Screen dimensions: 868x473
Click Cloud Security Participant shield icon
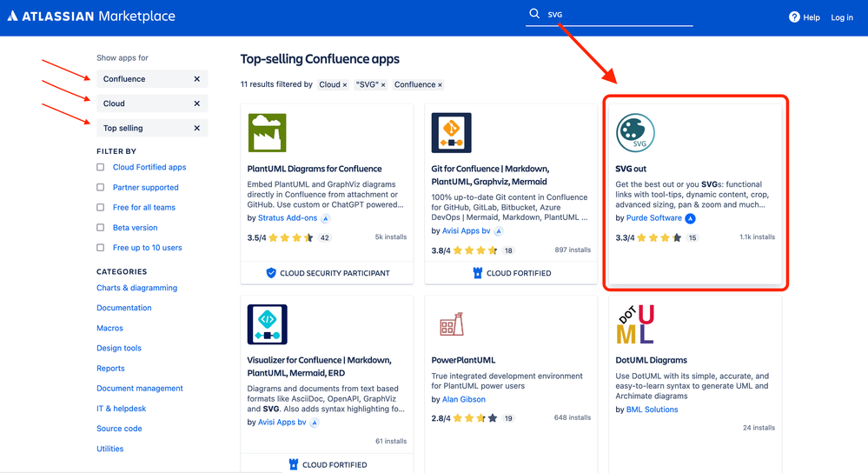click(x=271, y=273)
